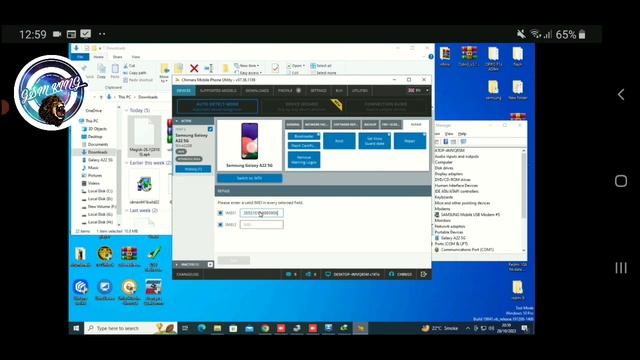The height and width of the screenshot is (360, 640).
Task: Click the Rename icon in Explorer ribbon
Action: [x=209, y=68]
